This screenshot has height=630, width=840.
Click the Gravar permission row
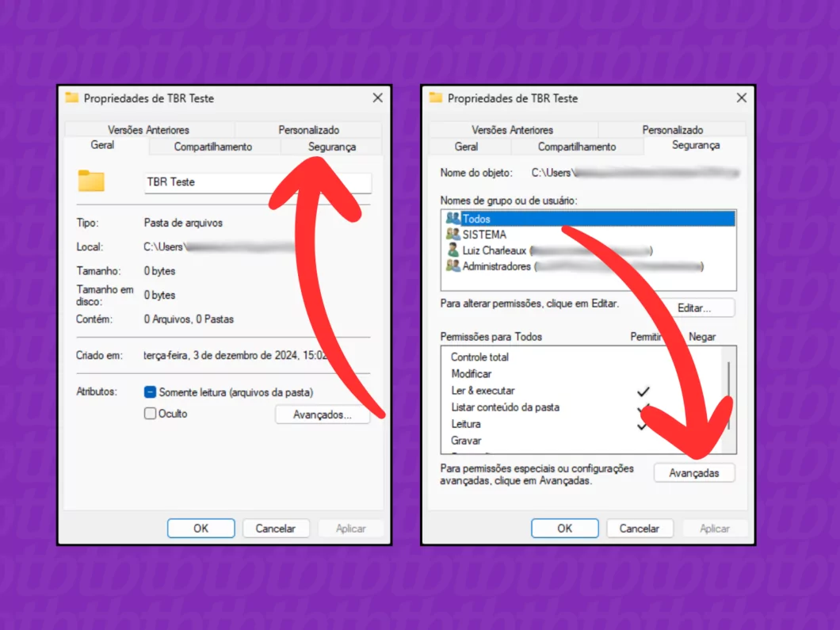(581, 441)
